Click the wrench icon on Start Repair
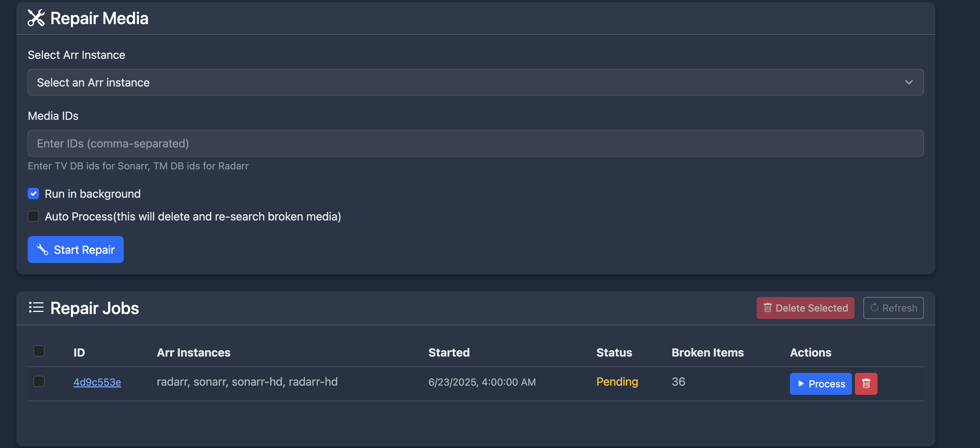Viewport: 980px width, 448px height. point(42,250)
